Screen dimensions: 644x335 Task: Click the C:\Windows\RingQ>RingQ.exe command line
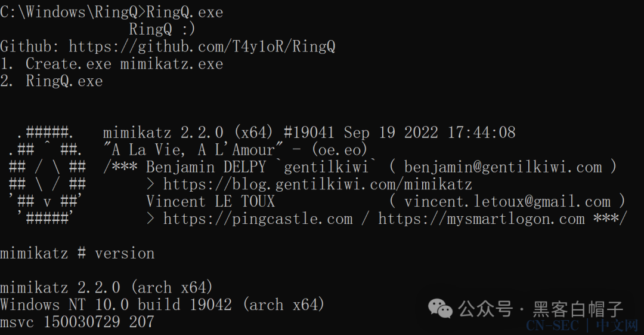coord(112,12)
